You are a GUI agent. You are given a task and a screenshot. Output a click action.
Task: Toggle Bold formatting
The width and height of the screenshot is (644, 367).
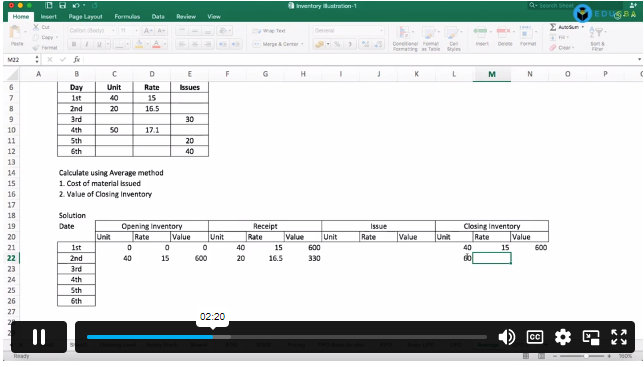point(74,44)
